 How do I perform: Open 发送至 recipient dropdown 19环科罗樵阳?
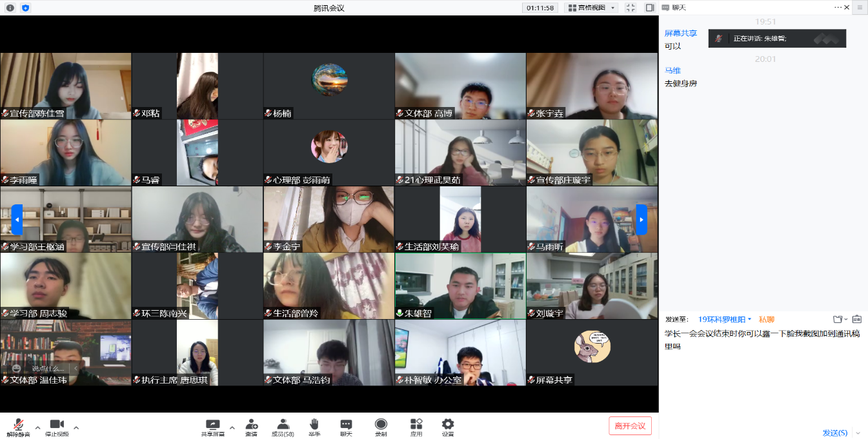point(725,319)
